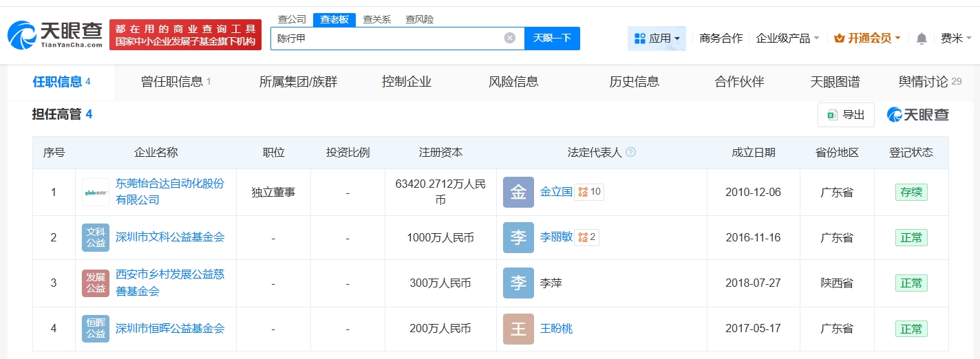Export the table with 导出 button
This screenshot has height=359, width=980.
(846, 115)
